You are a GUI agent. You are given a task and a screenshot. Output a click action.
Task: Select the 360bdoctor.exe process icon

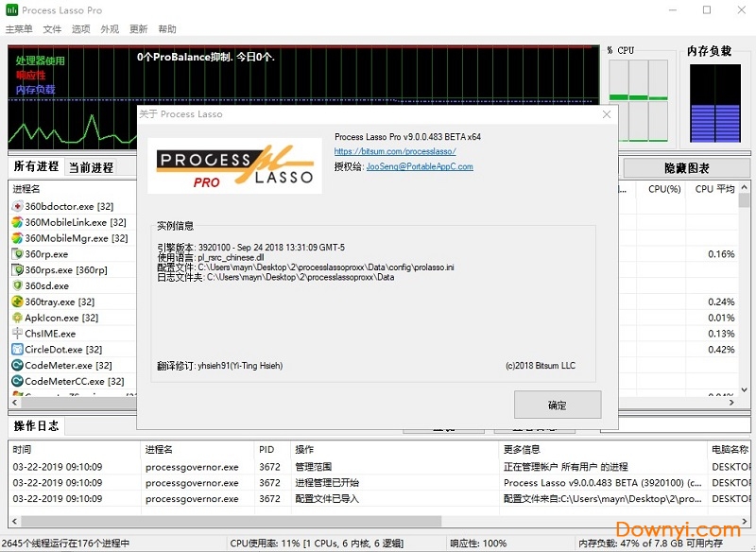point(17,207)
